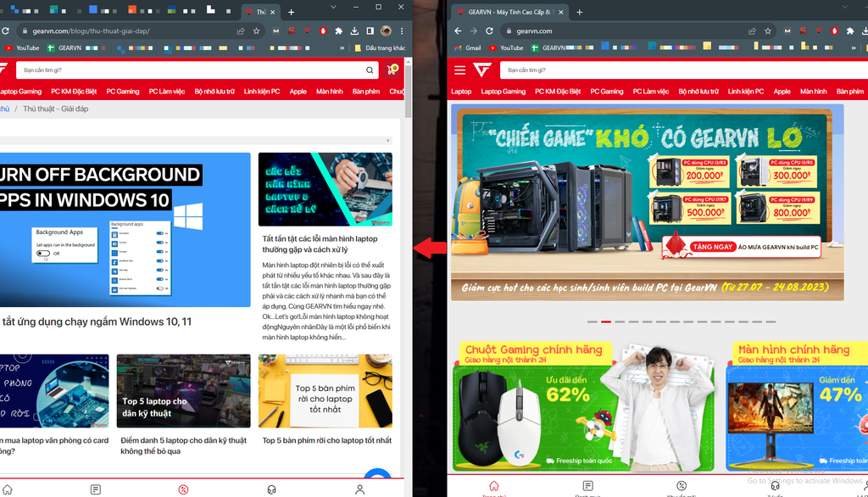Click the GEARVN logo in right window header
Image resolution: width=868 pixels, height=497 pixels.
click(482, 70)
